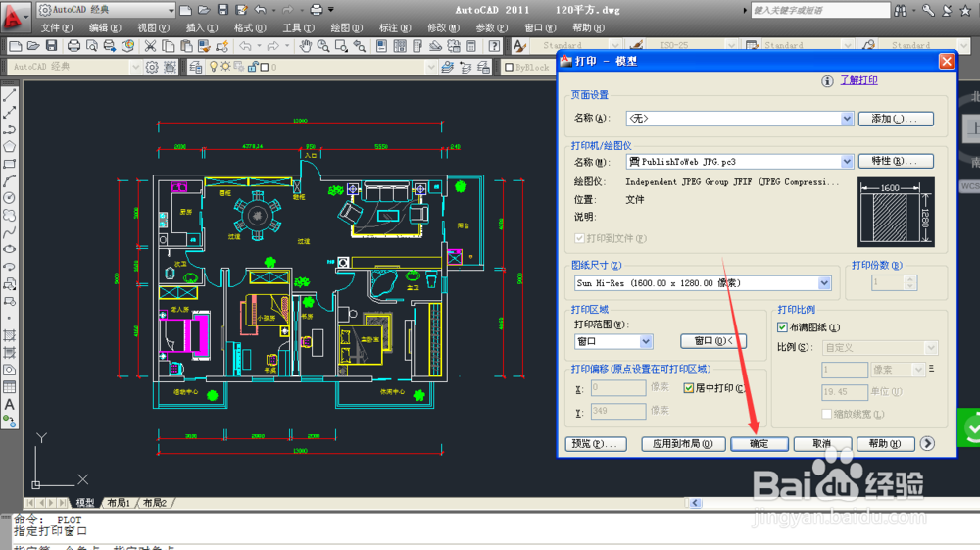The image size is (980, 550).
Task: Click the Paste clipboard icon
Action: tap(186, 46)
